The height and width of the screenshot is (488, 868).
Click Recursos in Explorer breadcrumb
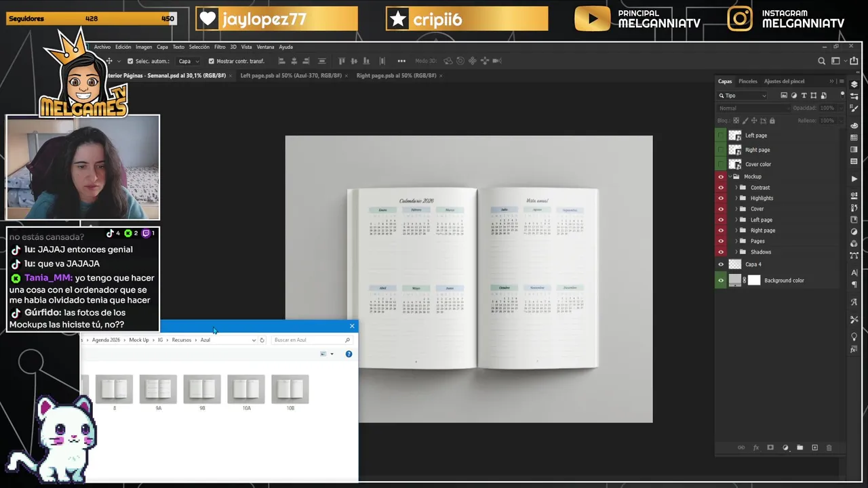coord(181,340)
